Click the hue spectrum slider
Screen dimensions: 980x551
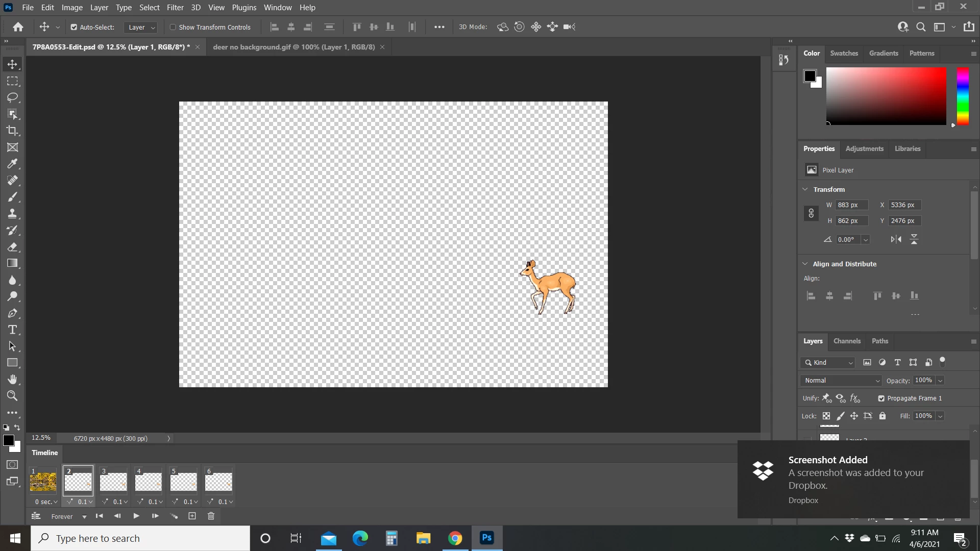(963, 96)
